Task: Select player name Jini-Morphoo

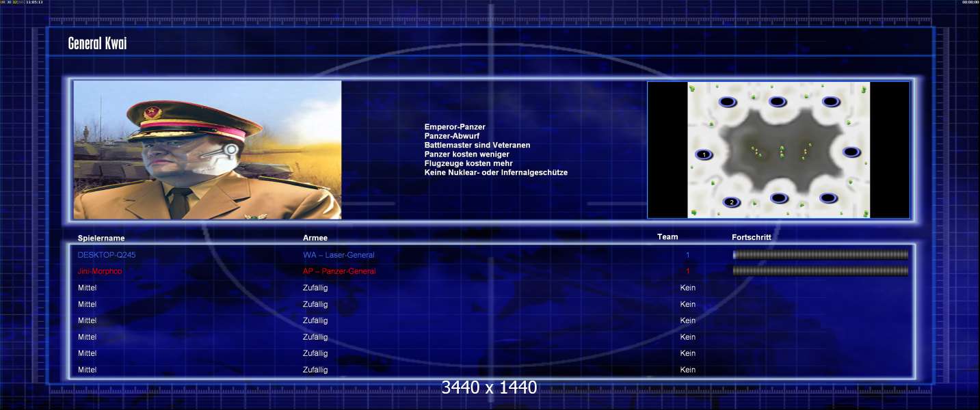Action: tap(101, 271)
